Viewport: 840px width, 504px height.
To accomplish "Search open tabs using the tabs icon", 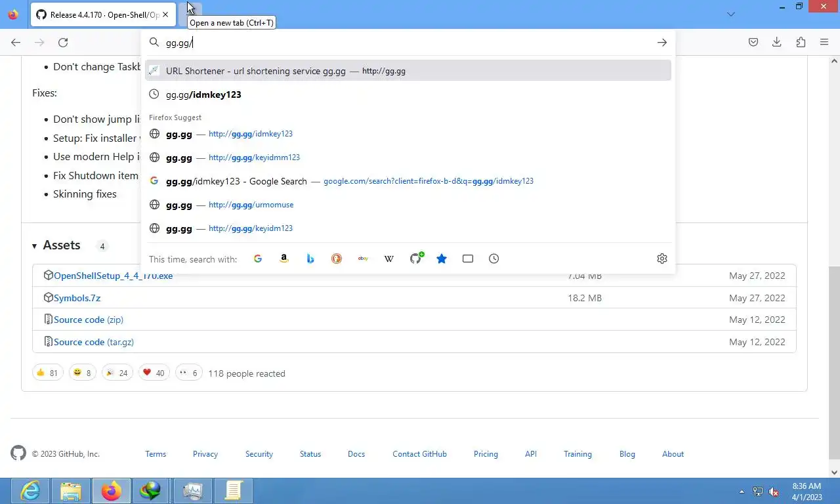I will coord(468,259).
